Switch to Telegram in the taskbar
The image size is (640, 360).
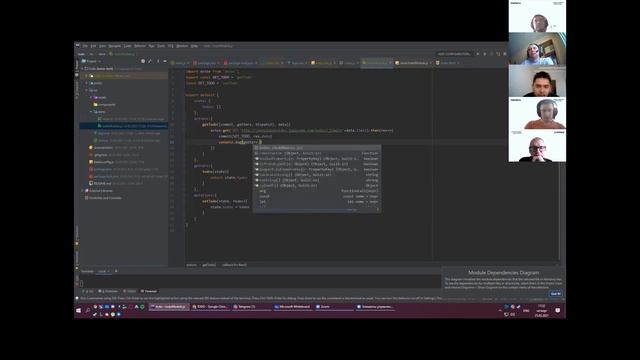click(251, 307)
